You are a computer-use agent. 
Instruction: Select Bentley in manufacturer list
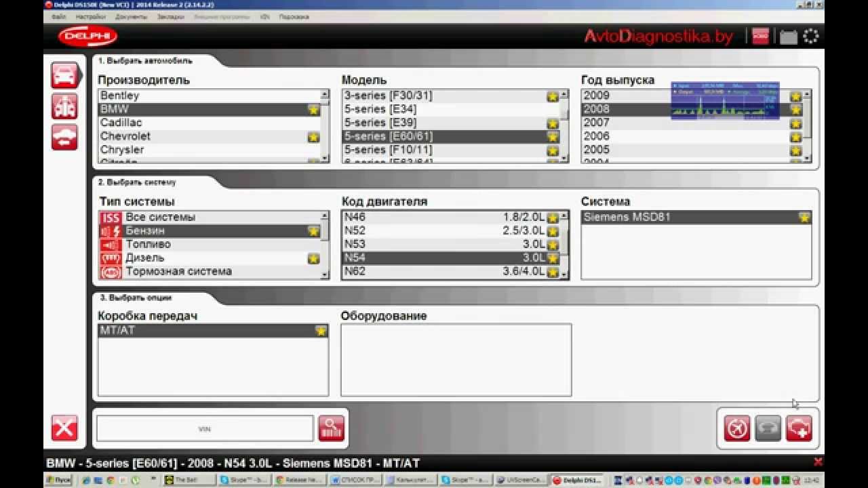pyautogui.click(x=209, y=96)
